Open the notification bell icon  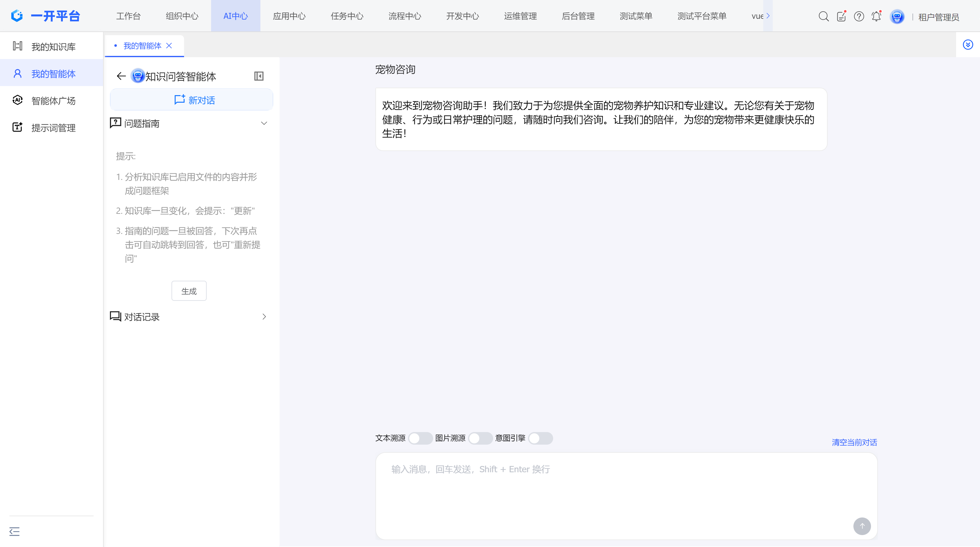coord(876,16)
